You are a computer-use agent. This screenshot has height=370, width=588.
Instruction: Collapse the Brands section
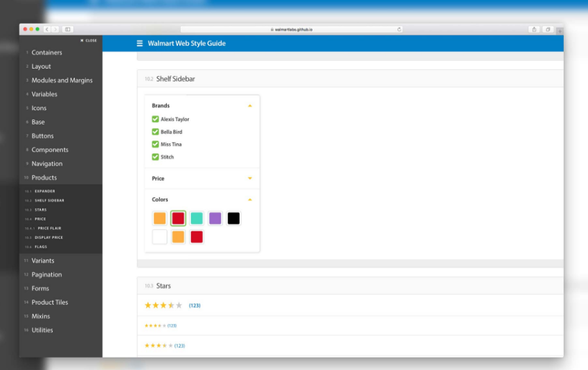[250, 106]
